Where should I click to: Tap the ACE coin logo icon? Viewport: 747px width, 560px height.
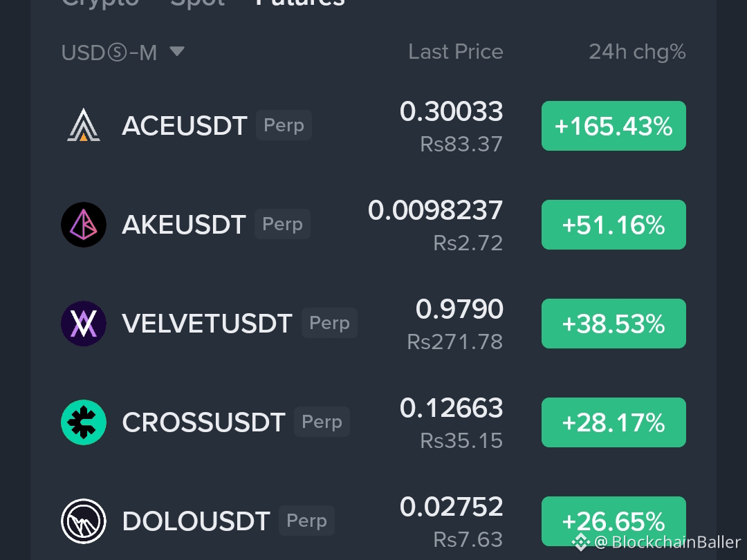click(x=84, y=125)
